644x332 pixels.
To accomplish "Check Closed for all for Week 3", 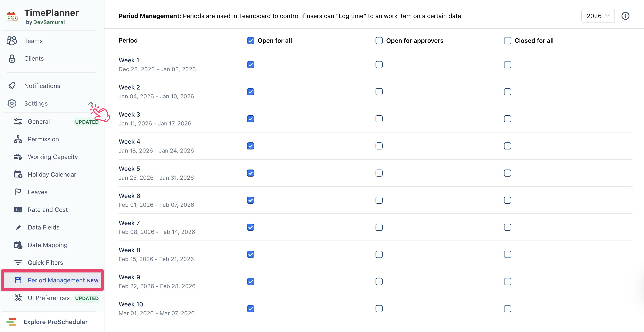I will point(507,119).
